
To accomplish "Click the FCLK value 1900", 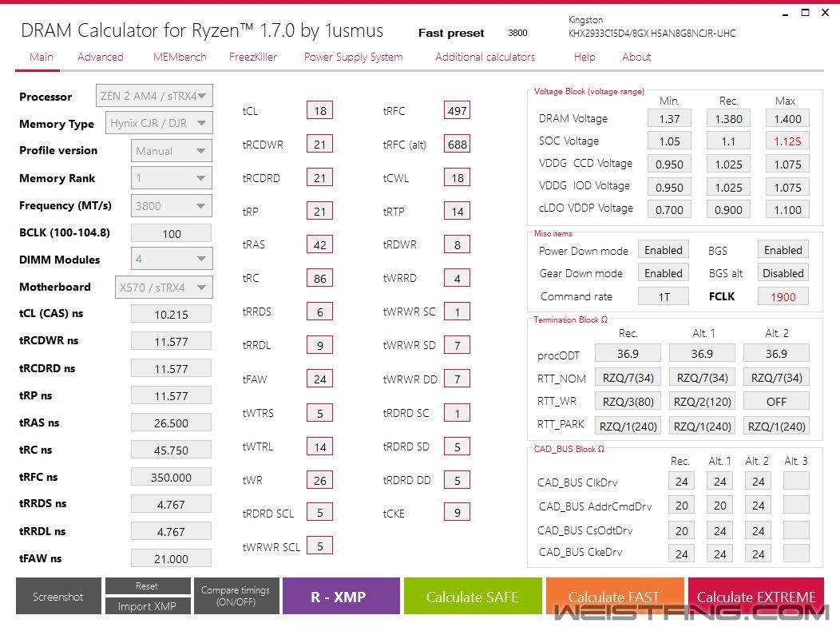I will click(783, 296).
